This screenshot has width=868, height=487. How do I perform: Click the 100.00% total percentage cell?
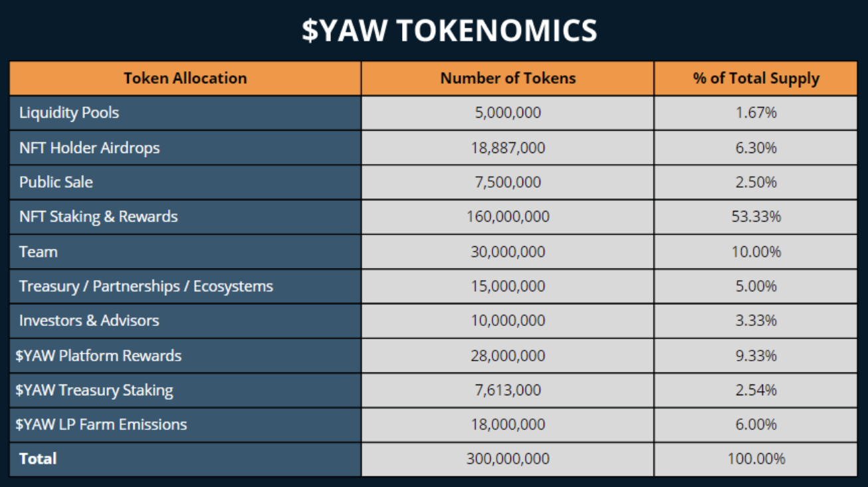click(x=756, y=459)
